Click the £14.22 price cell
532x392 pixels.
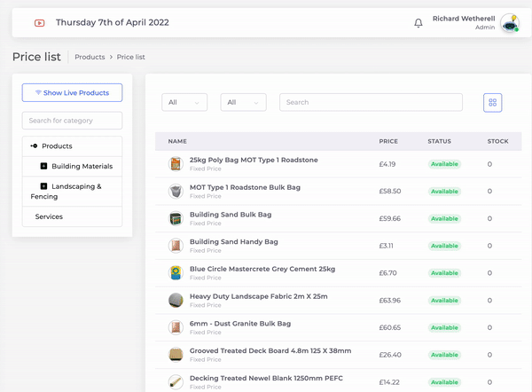(389, 382)
